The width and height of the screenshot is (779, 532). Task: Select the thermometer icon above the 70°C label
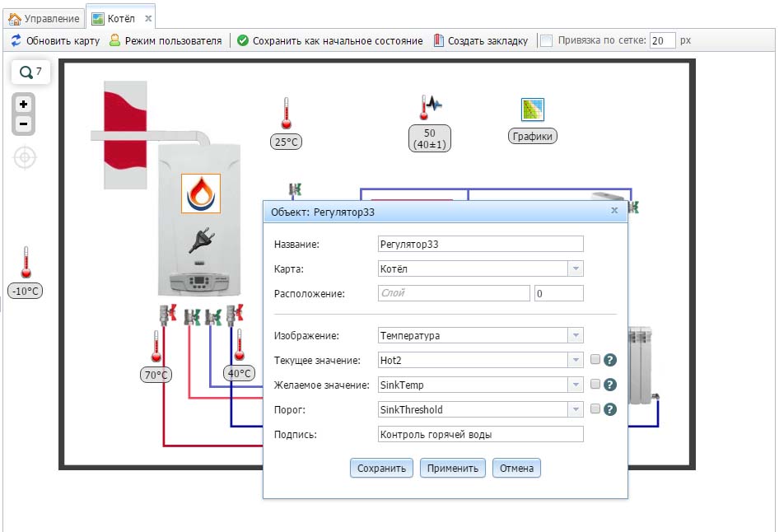click(x=156, y=346)
